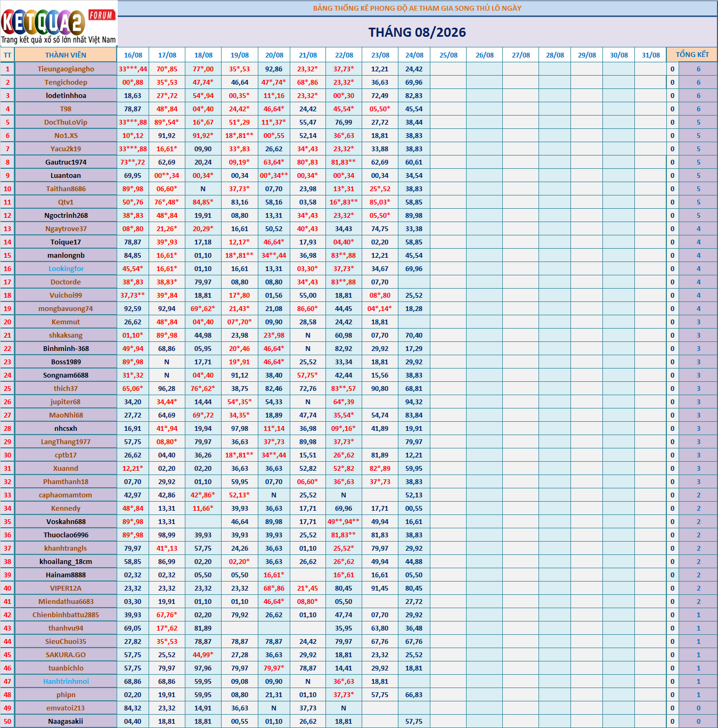
Task: Click member name Luantoan
Action: tap(66, 176)
